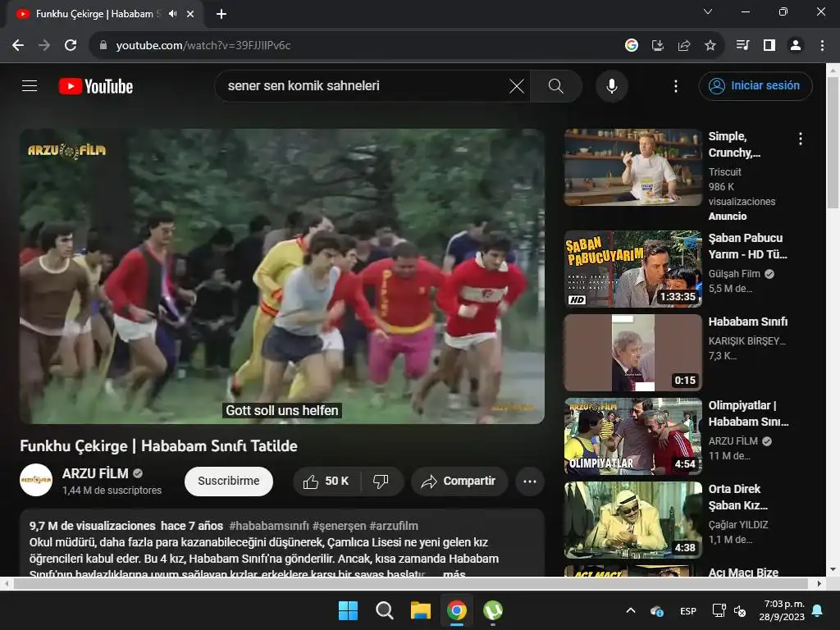Open Orta Direk Şaban thumbnail
This screenshot has width=840, height=630.
[633, 519]
